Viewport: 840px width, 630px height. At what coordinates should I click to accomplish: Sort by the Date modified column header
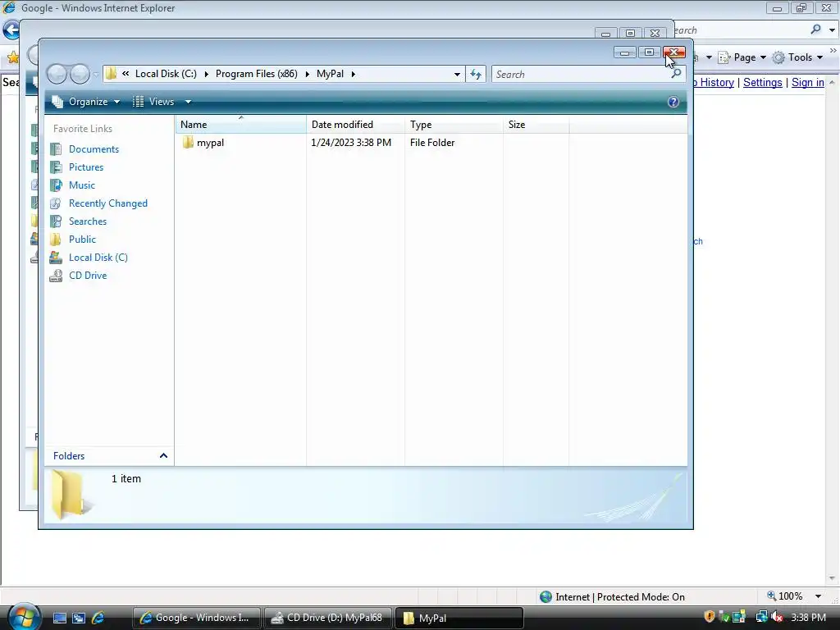click(x=356, y=125)
